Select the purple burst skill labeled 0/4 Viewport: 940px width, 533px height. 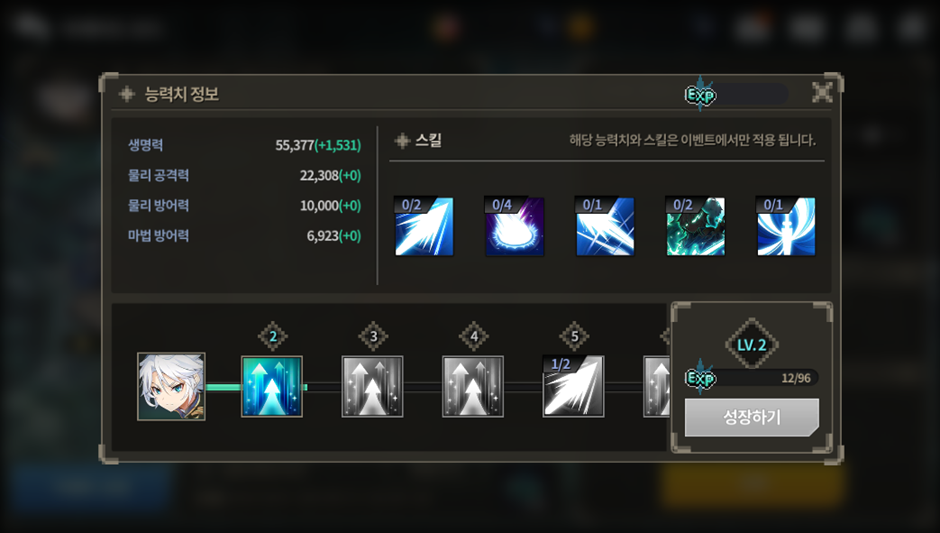coord(514,227)
